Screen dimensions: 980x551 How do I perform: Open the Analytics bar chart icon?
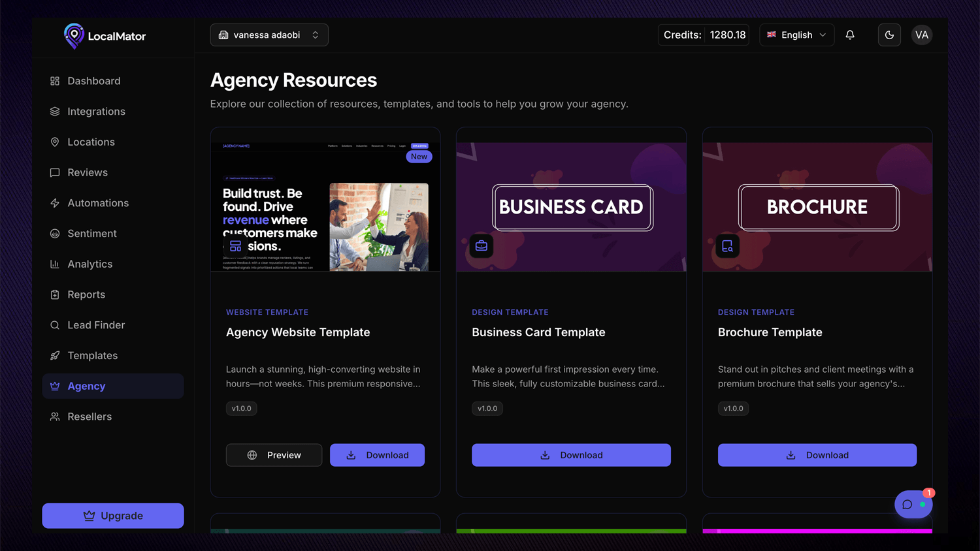(x=54, y=264)
